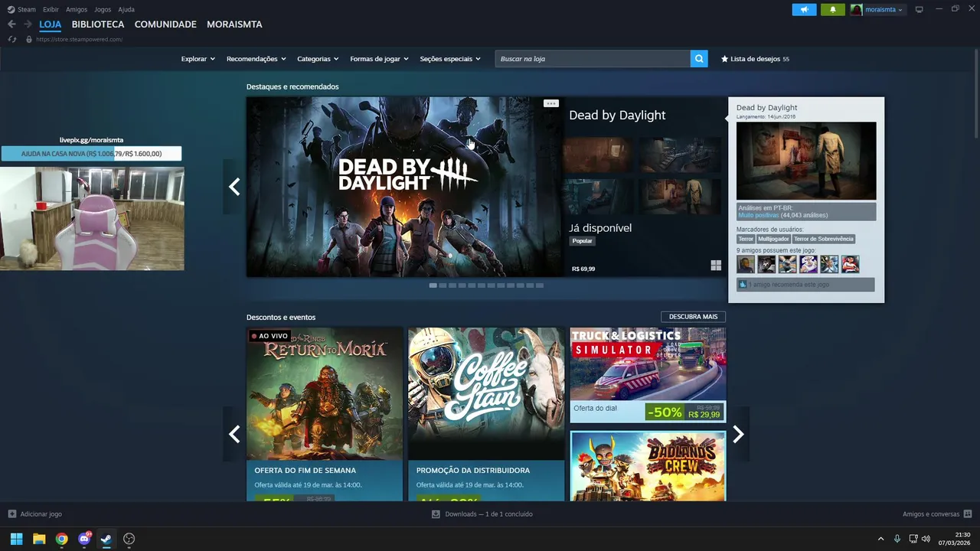Expand the Formas de jogar dropdown
The width and height of the screenshot is (980, 551).
379,59
